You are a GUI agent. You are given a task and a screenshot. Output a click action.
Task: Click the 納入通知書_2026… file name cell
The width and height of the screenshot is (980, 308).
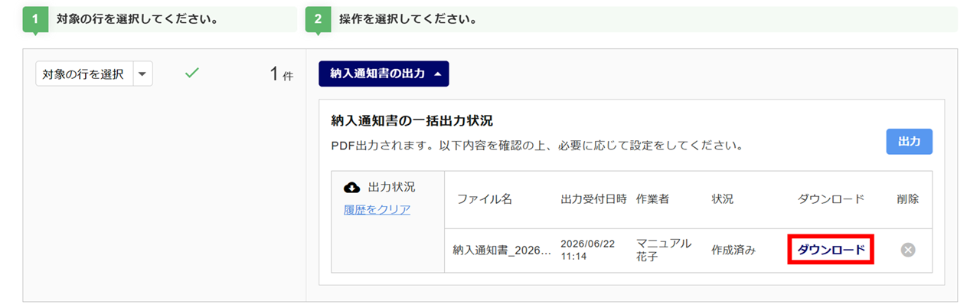coord(501,250)
